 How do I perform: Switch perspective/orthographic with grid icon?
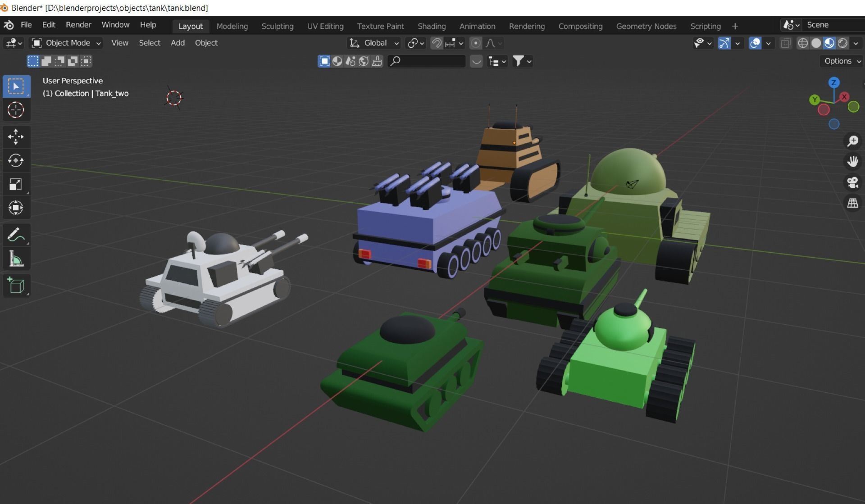point(852,203)
